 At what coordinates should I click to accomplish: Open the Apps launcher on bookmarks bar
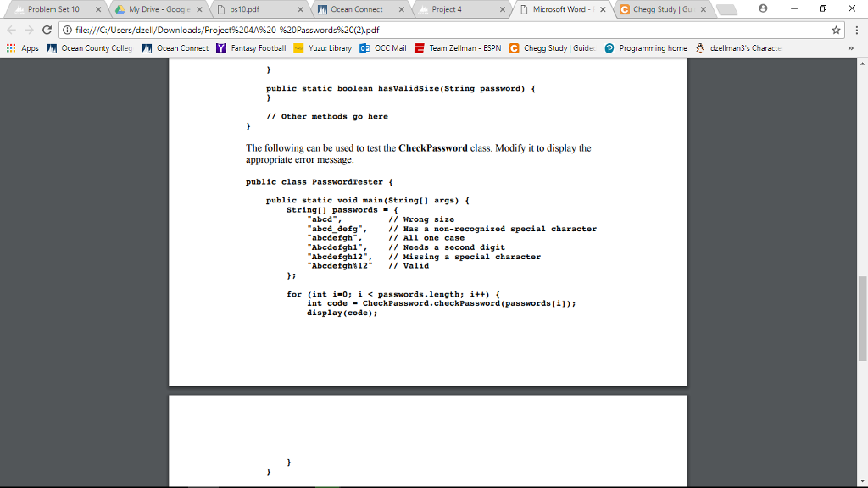click(x=25, y=47)
